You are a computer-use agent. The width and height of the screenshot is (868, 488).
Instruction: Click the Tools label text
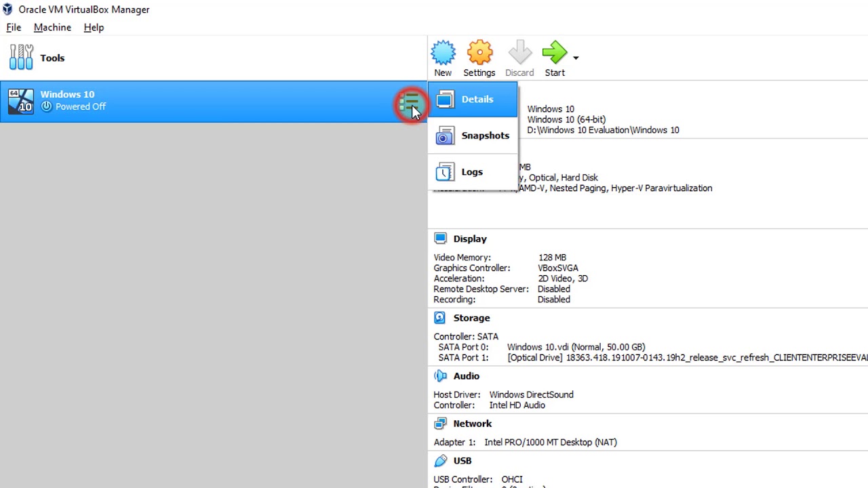[52, 58]
